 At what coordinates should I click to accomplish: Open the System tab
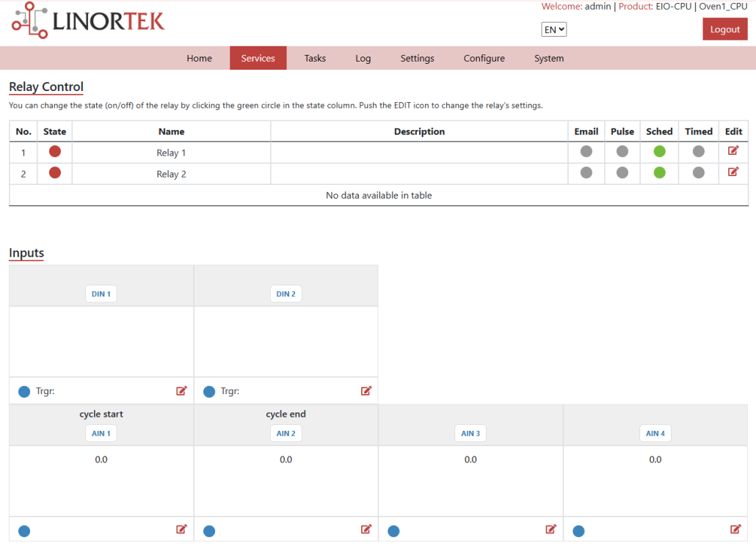tap(549, 58)
